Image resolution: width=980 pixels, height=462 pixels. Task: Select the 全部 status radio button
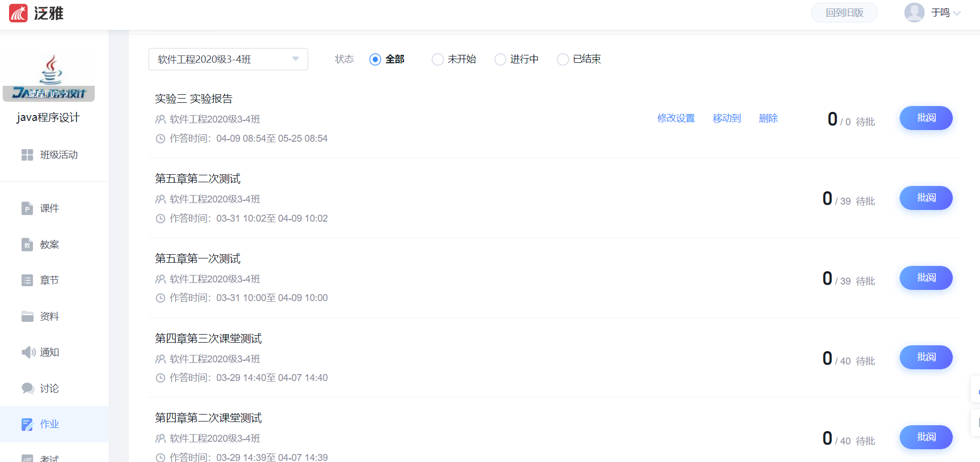(375, 59)
